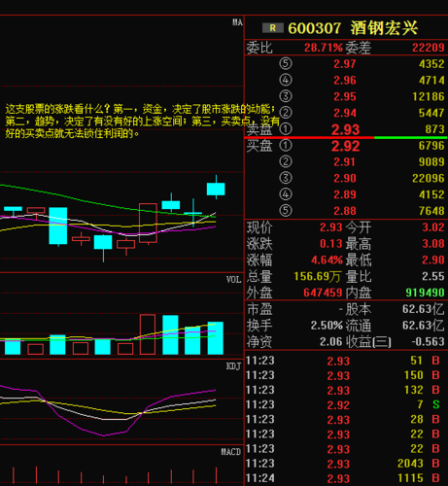
Task: Click the 股本 value 62.63亿
Action: [424, 309]
